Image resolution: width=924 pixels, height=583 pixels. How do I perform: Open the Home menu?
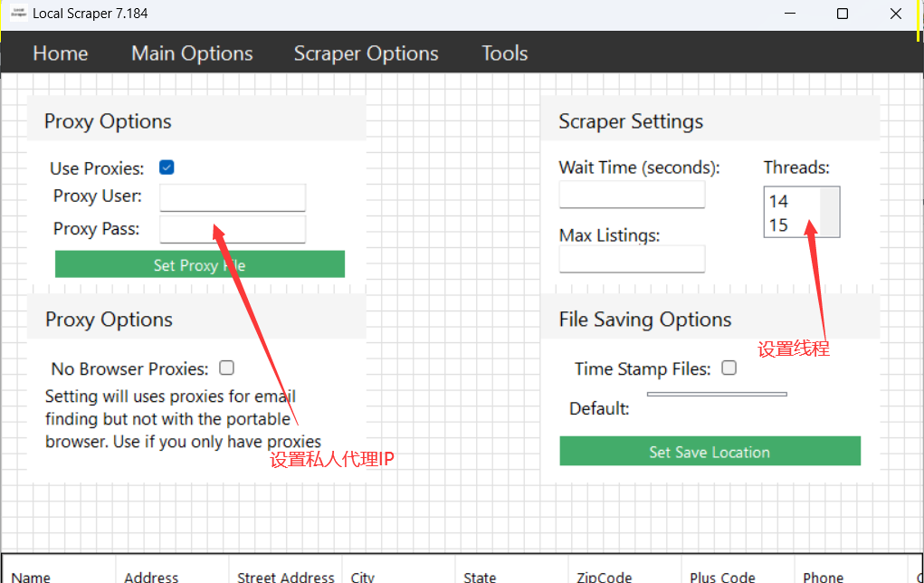coord(61,53)
